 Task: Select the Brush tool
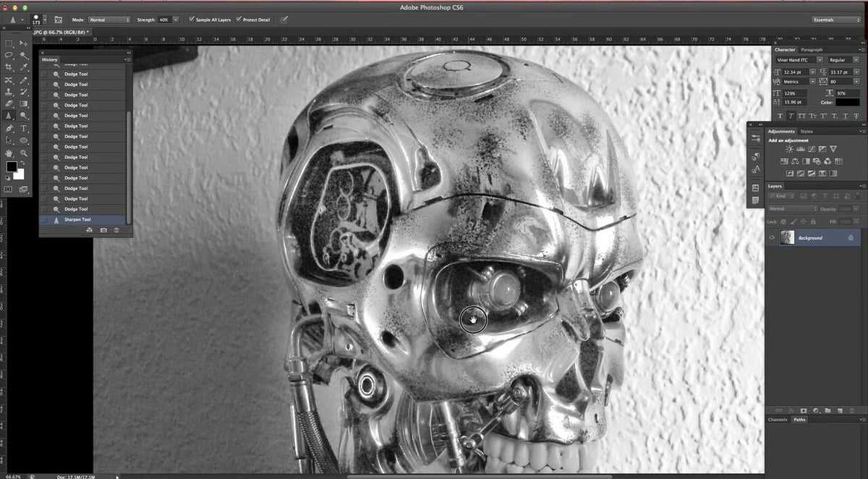[24, 80]
